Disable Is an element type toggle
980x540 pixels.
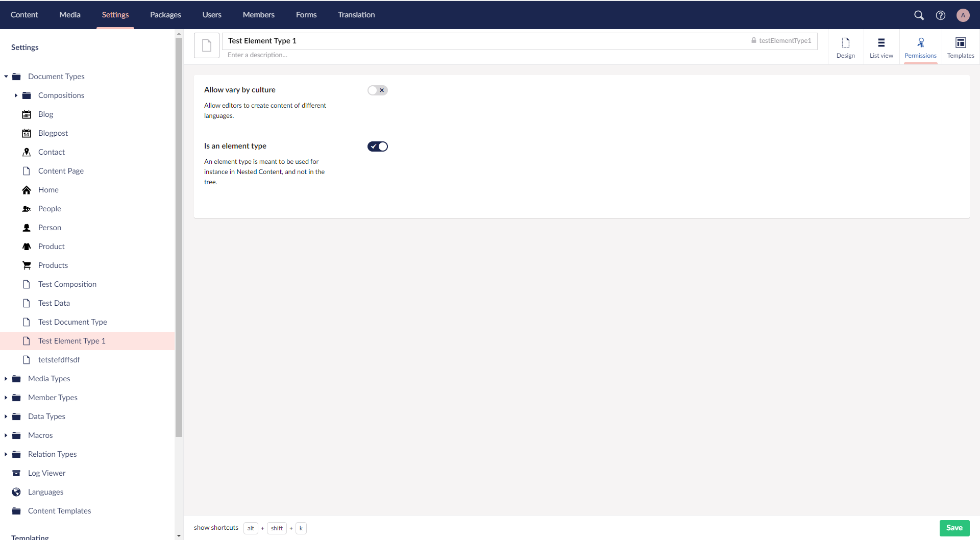[x=378, y=146]
